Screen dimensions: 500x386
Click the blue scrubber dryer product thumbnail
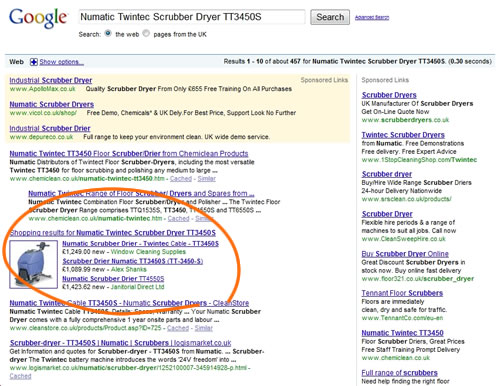tap(33, 264)
